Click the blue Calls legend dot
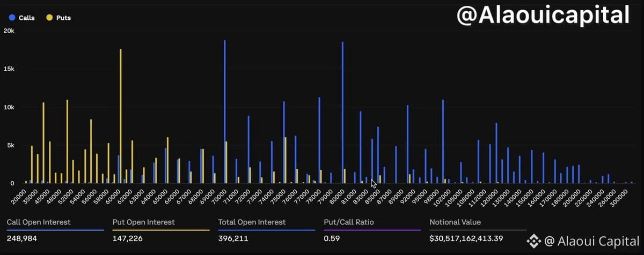Viewport: 644px width, 255px height. tap(12, 18)
